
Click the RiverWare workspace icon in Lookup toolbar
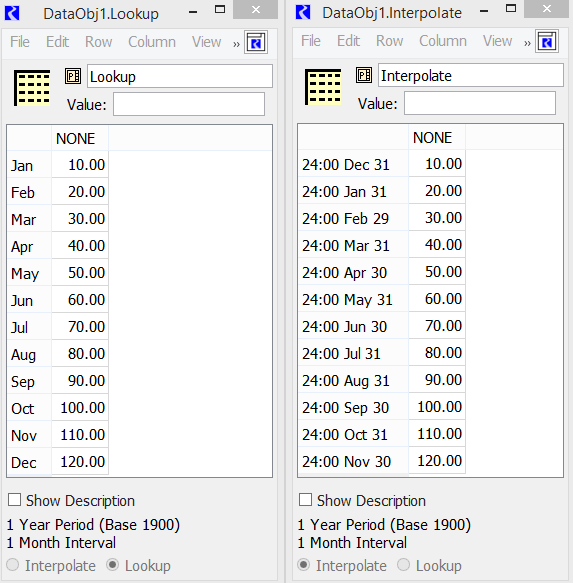click(x=256, y=42)
